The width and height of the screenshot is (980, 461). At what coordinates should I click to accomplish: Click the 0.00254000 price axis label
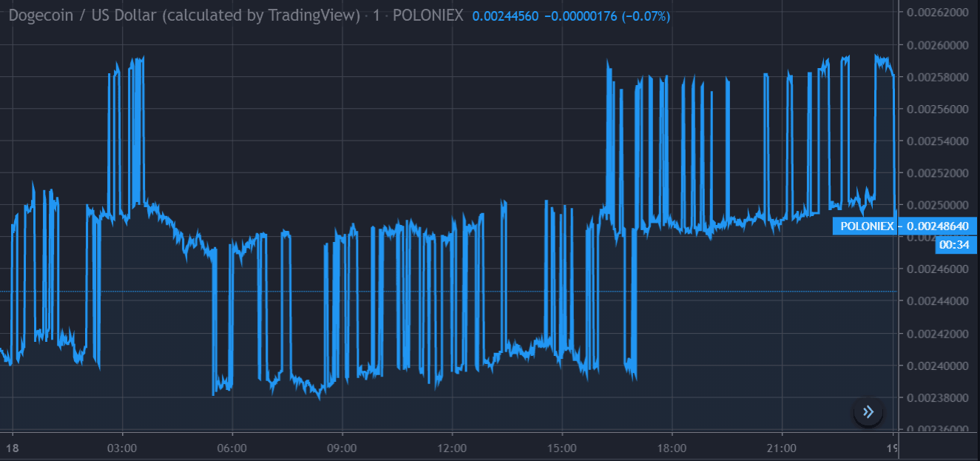point(937,141)
